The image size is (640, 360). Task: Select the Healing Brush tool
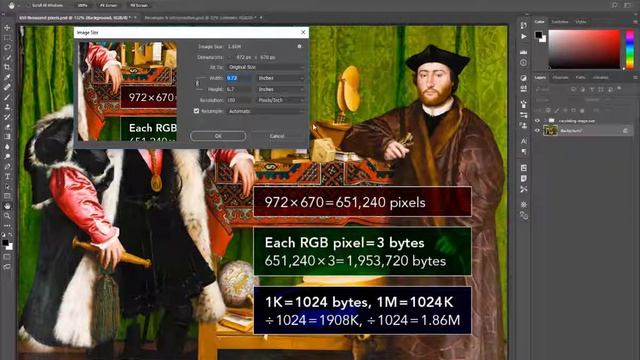[7, 87]
